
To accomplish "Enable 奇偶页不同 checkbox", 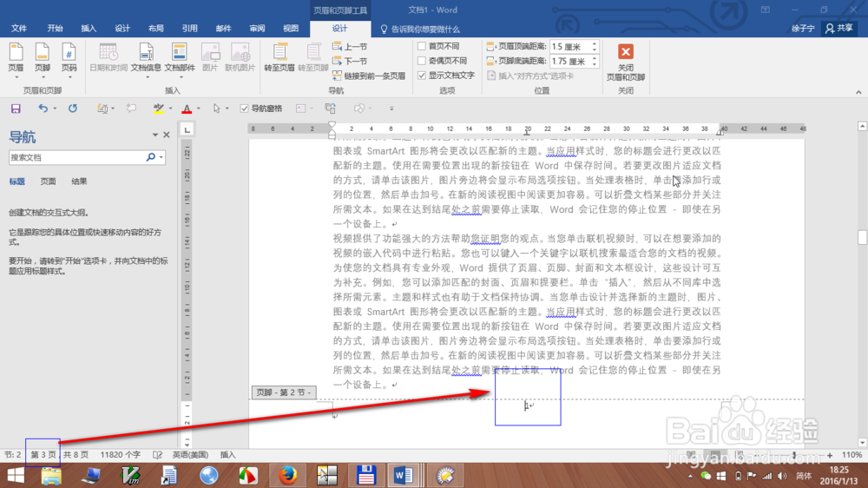I will point(422,61).
